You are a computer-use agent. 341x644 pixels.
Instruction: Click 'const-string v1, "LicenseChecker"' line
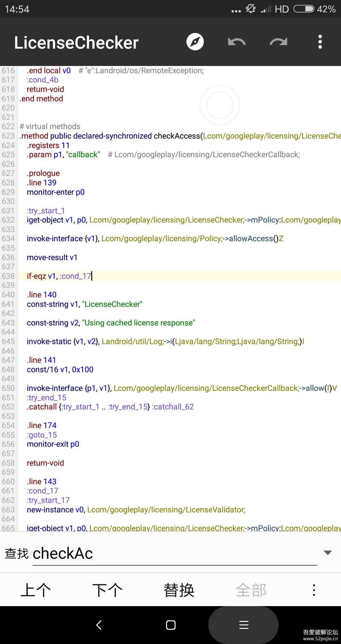[x=85, y=304]
